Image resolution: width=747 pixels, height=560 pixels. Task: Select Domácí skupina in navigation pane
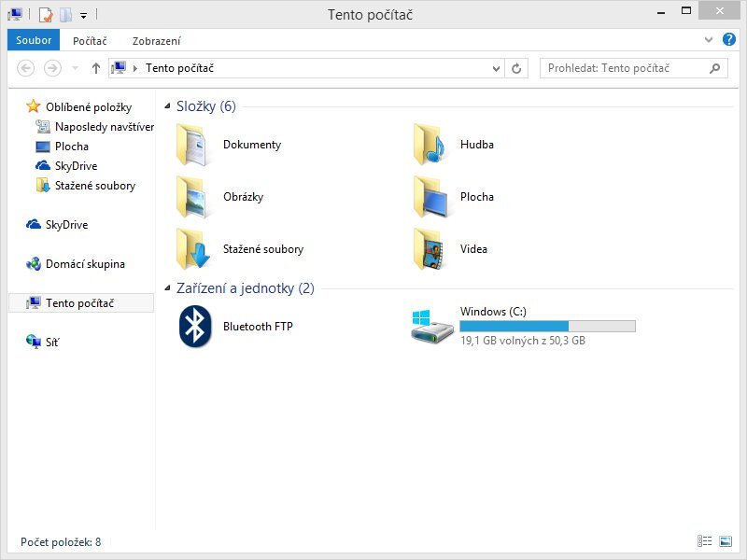click(84, 264)
